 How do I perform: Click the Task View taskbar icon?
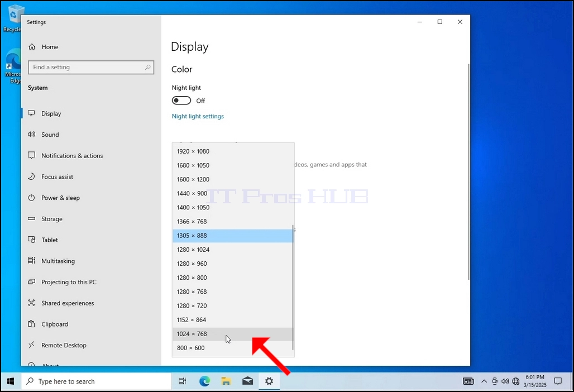[182, 381]
